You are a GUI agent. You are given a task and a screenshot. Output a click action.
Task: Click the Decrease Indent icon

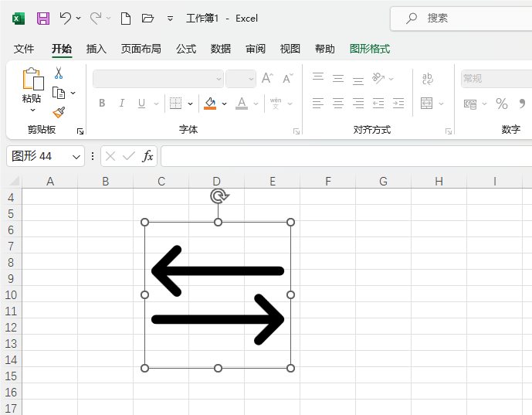pos(378,104)
